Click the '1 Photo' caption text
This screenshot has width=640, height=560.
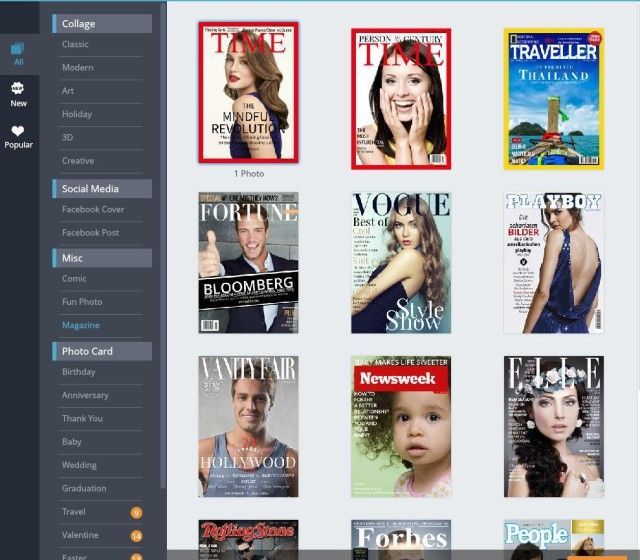click(249, 173)
